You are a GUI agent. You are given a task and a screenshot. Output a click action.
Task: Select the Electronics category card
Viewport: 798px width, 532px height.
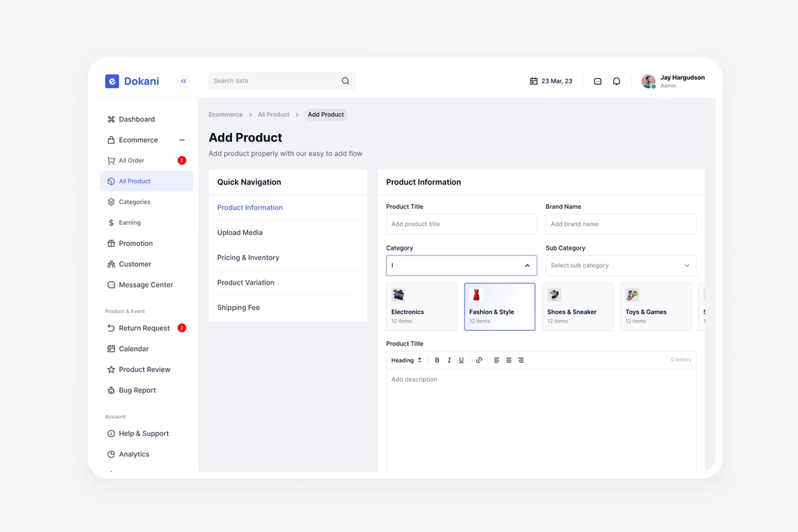click(421, 307)
